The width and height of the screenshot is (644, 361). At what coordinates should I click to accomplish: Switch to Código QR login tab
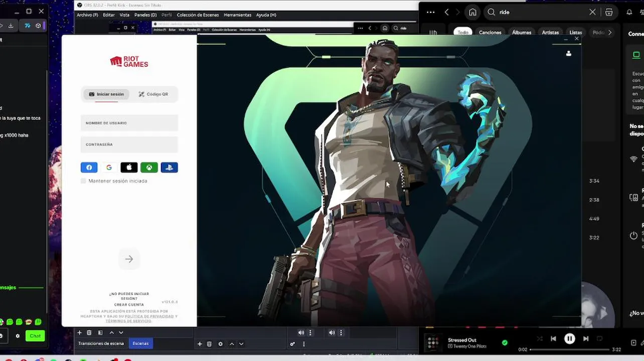click(153, 94)
